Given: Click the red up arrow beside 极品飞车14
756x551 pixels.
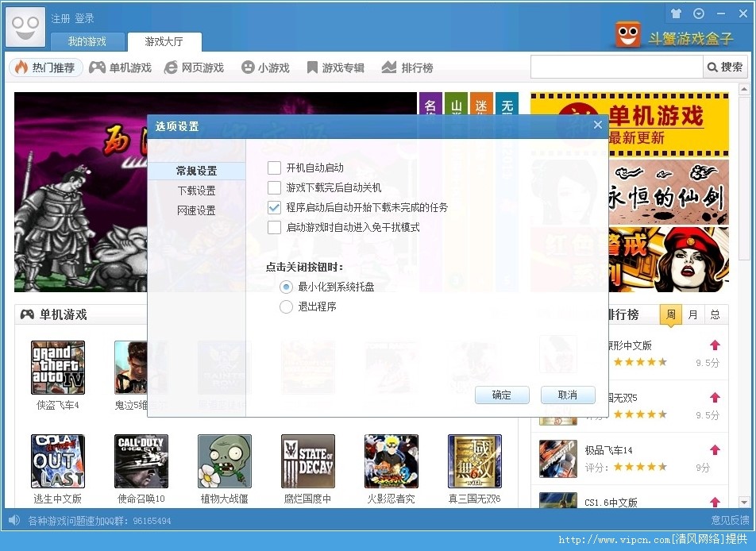Looking at the screenshot, I should (715, 449).
